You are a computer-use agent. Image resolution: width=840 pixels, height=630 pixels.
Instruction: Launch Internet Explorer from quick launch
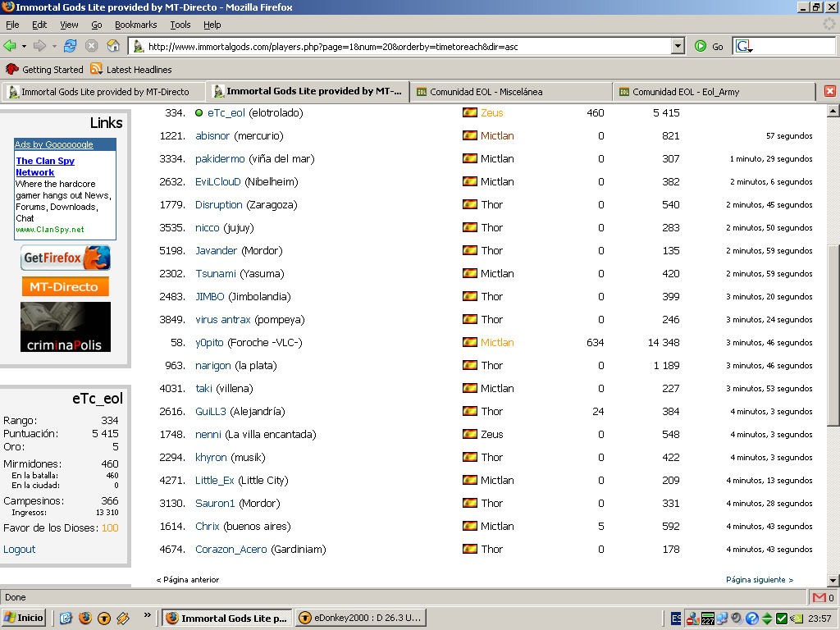coord(66,619)
